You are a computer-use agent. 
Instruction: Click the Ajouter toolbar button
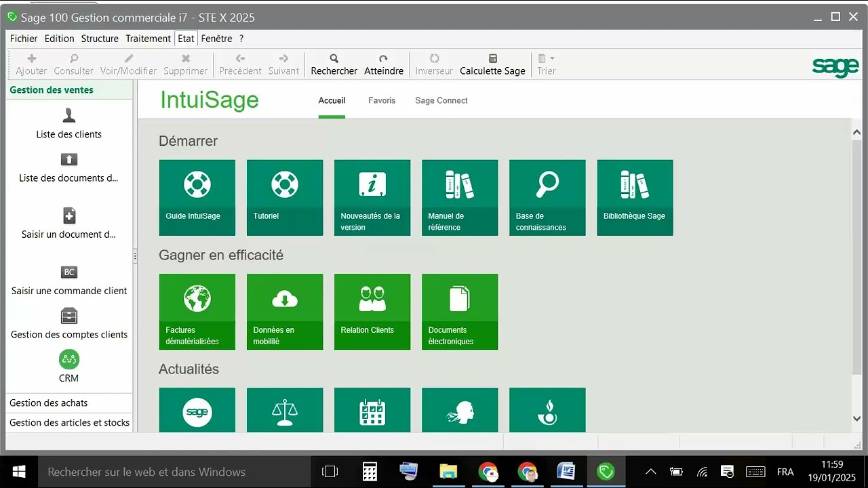[31, 65]
